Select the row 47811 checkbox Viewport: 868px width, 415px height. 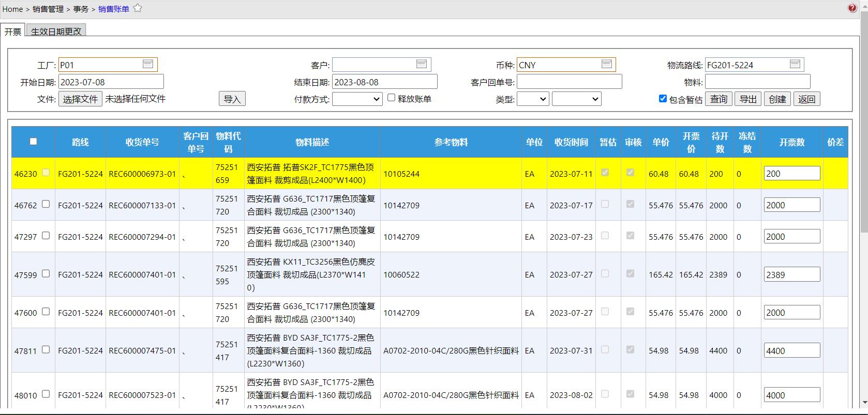click(46, 349)
